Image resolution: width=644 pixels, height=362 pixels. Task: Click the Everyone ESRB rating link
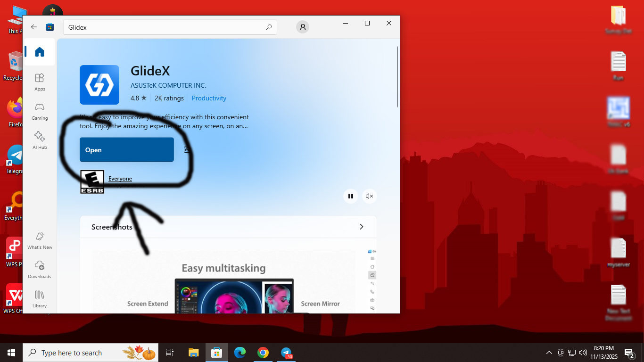click(120, 179)
